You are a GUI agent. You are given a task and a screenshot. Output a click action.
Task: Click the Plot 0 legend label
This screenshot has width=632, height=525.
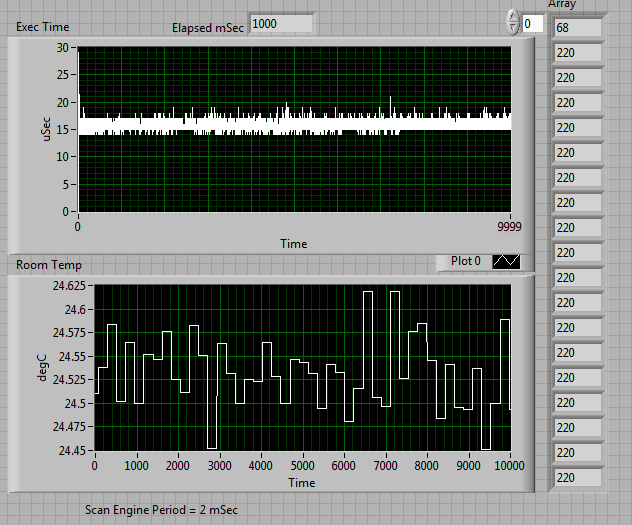click(466, 261)
